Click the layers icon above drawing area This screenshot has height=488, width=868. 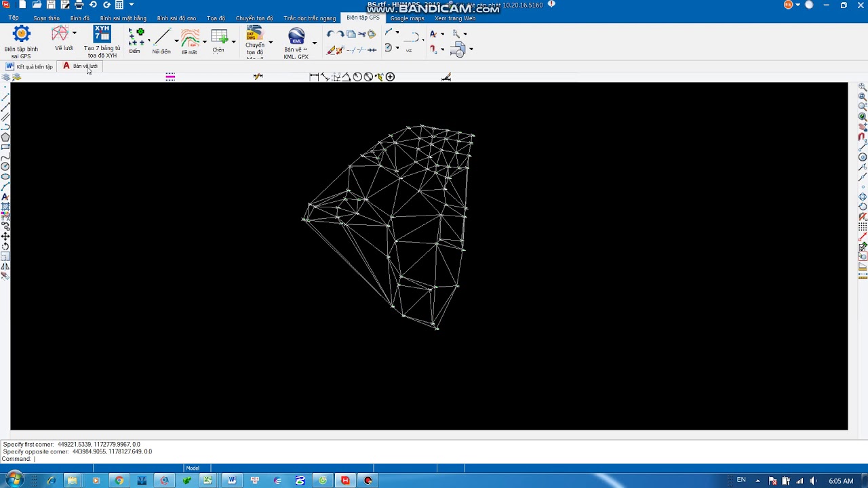pos(6,77)
